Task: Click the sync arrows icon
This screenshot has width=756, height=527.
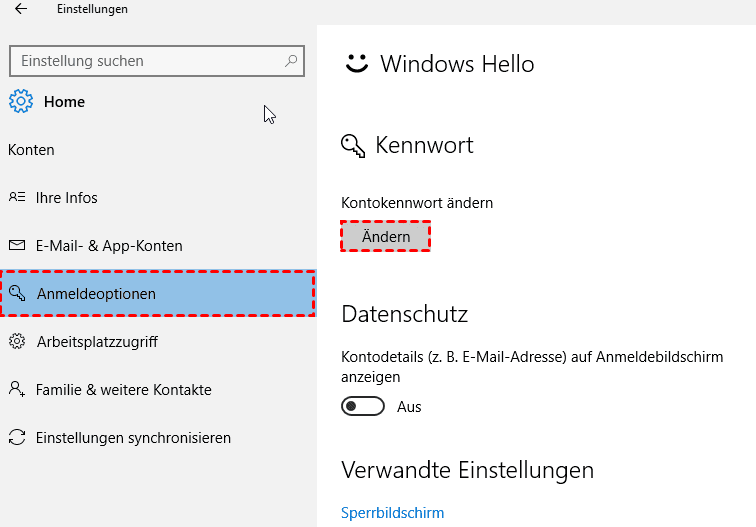Action: point(17,437)
